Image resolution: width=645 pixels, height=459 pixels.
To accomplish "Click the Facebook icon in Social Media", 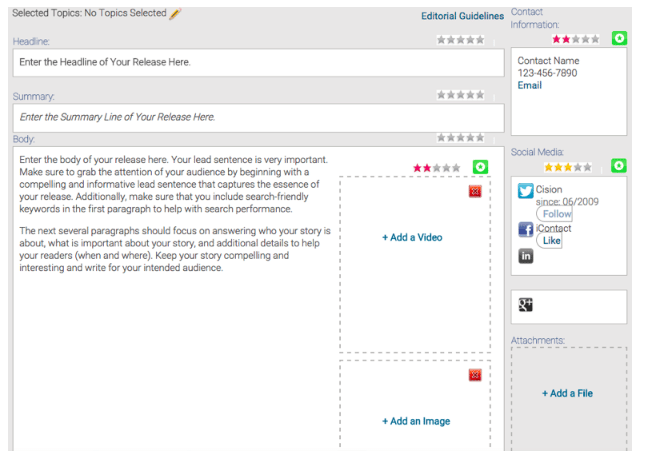I will 525,230.
